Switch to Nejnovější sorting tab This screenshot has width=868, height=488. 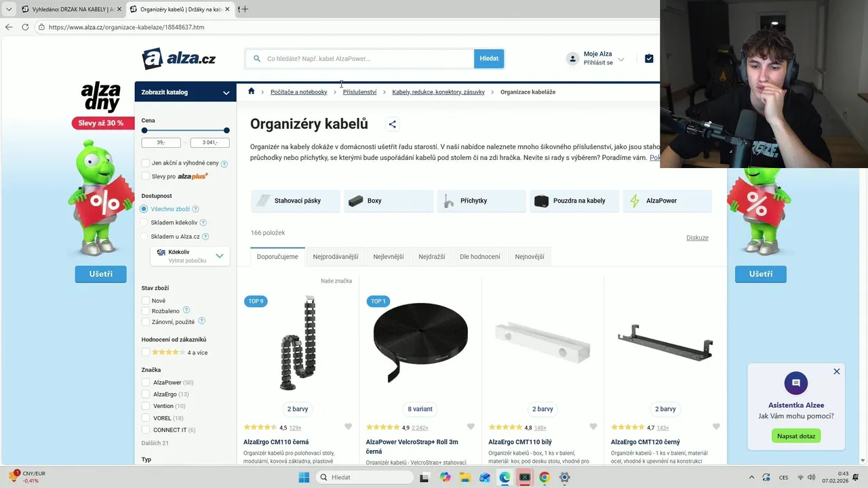[x=530, y=257]
